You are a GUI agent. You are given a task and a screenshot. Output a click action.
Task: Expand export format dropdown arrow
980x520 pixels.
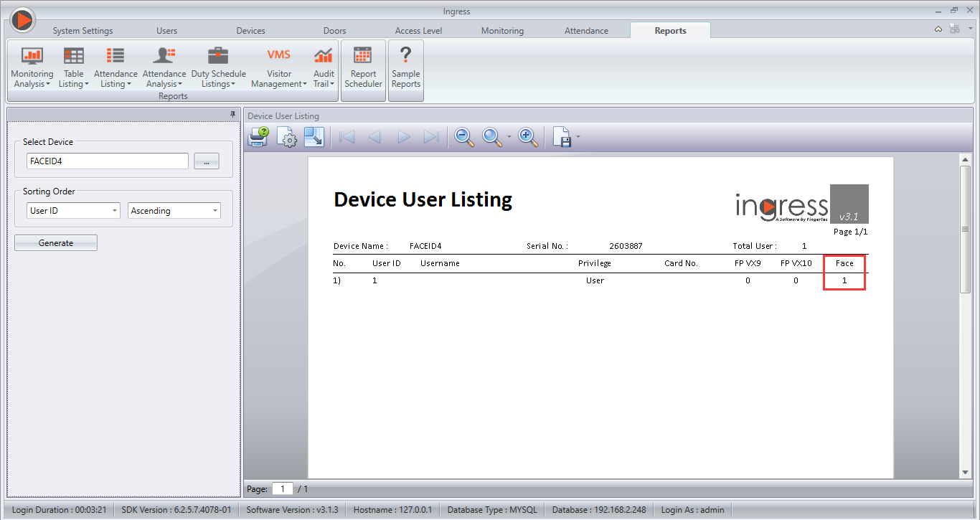click(x=578, y=137)
